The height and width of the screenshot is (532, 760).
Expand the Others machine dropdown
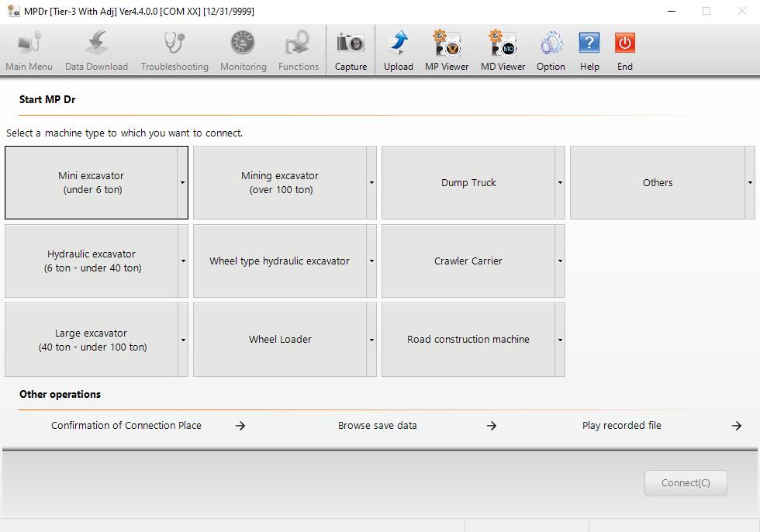(x=749, y=182)
